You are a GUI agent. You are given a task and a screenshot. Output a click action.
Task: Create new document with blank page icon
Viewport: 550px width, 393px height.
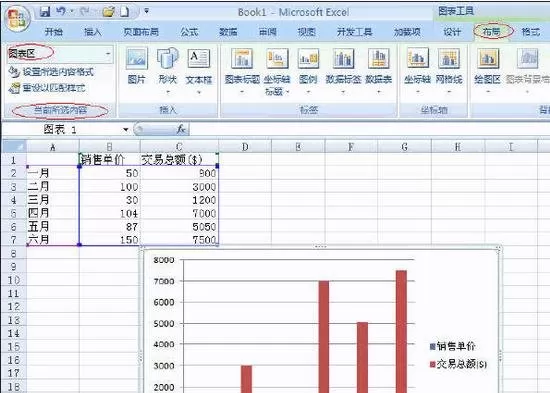tap(125, 12)
